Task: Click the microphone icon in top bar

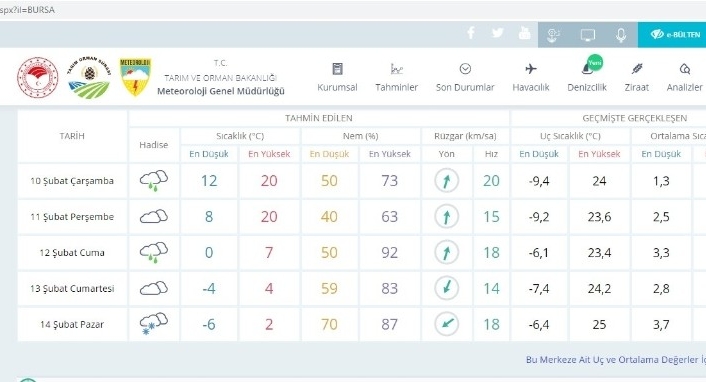Action: pyautogui.click(x=621, y=35)
